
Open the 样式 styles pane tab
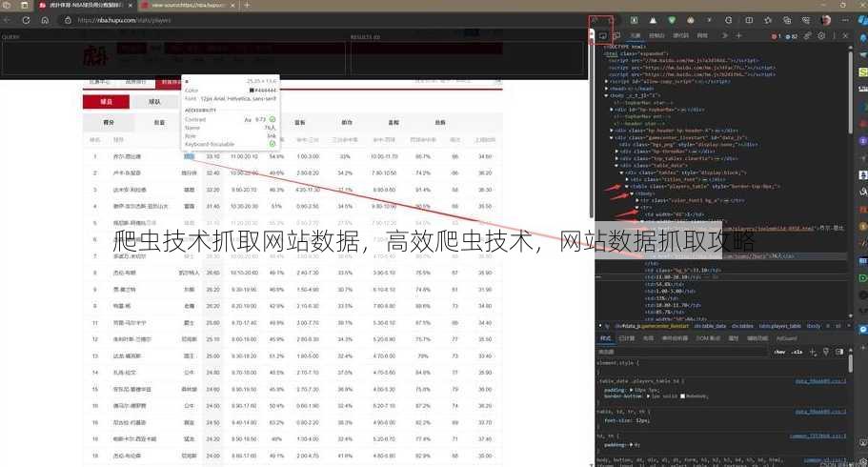606,338
